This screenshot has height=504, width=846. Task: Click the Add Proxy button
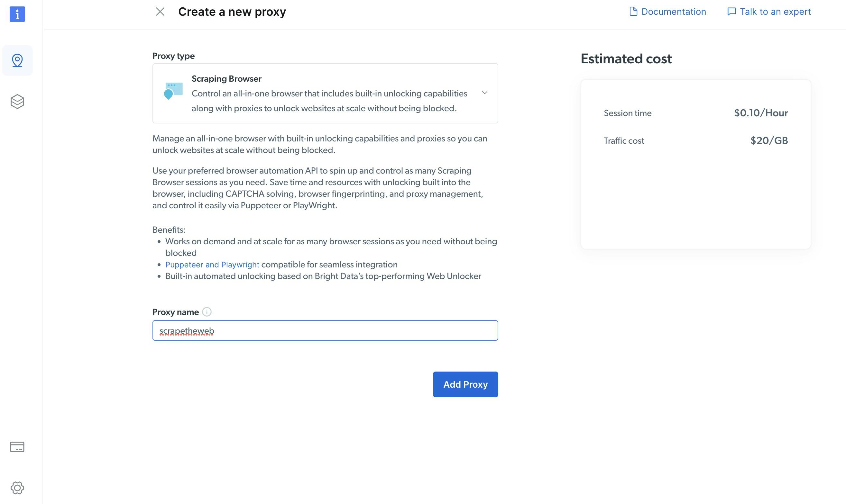465,384
